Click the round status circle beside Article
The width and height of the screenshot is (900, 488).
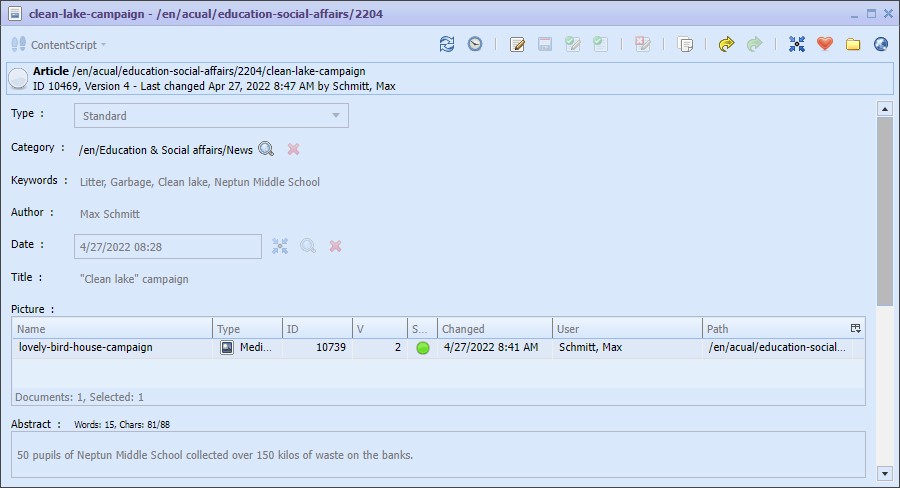point(18,79)
